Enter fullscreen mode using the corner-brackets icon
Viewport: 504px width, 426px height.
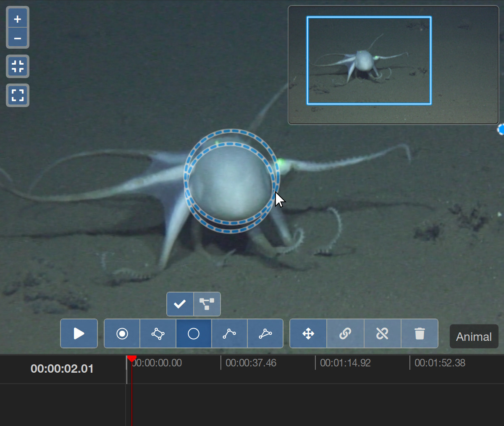point(18,95)
